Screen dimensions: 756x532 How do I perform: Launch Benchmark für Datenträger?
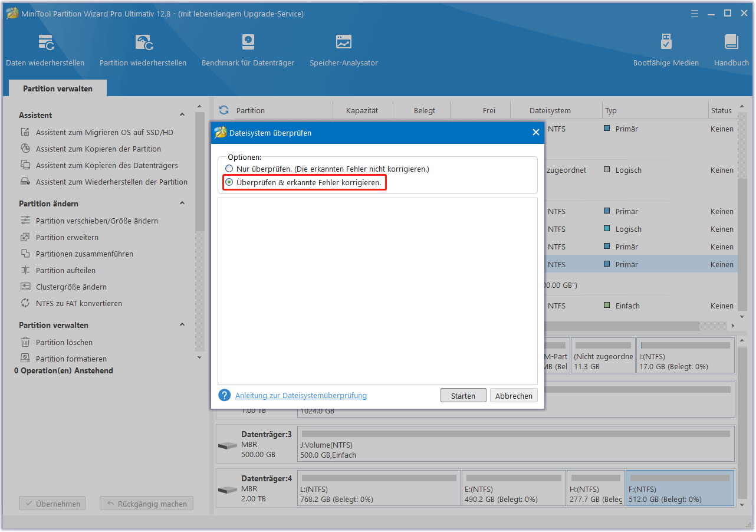(x=248, y=50)
